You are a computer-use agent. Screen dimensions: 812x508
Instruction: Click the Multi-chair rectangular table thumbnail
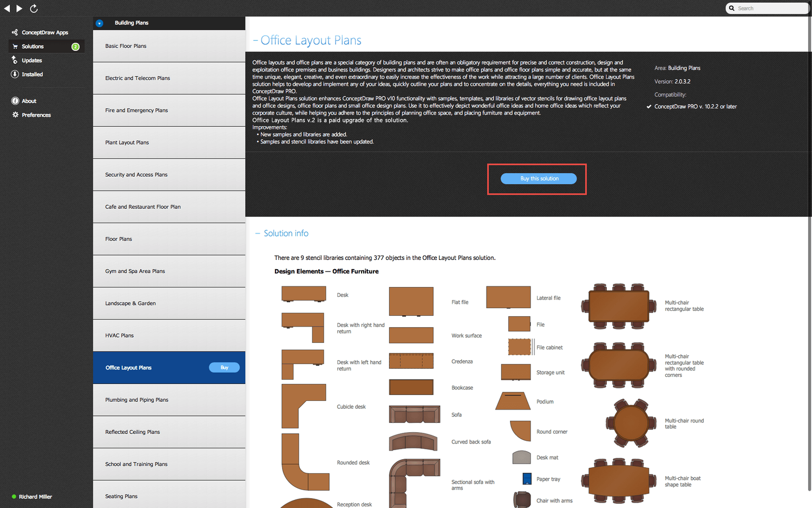(619, 306)
